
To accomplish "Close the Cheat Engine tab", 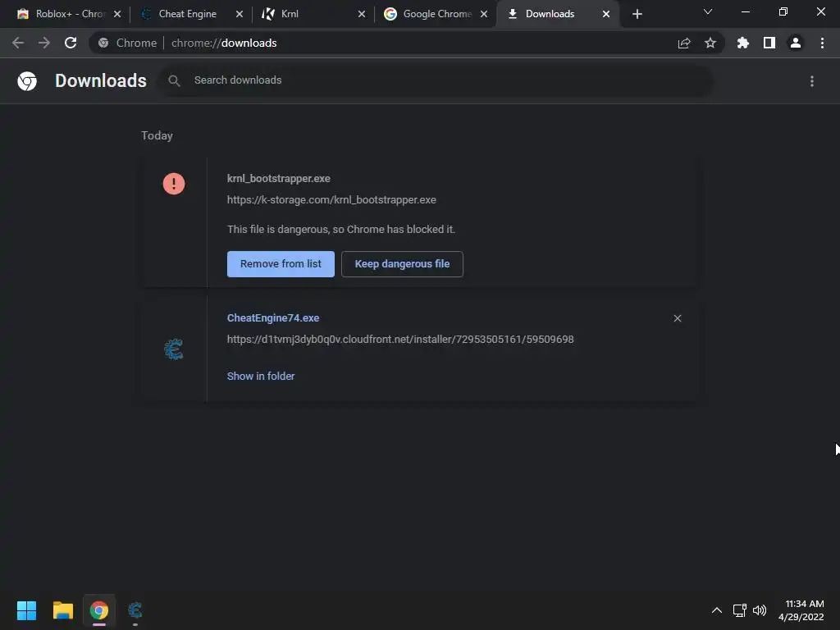I will (x=240, y=14).
